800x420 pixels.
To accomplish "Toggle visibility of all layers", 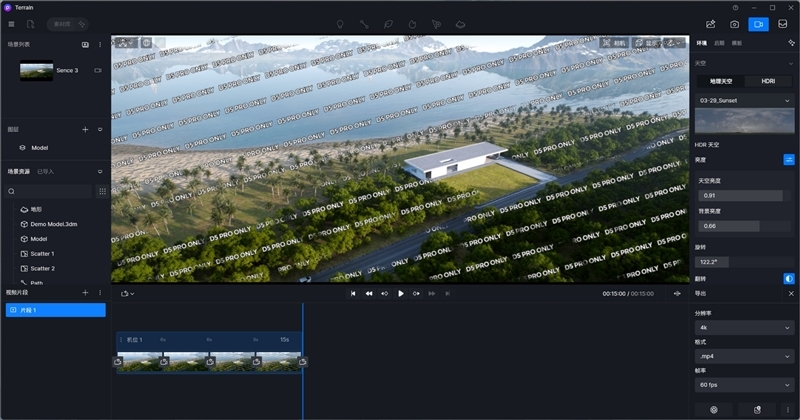I will pyautogui.click(x=100, y=130).
